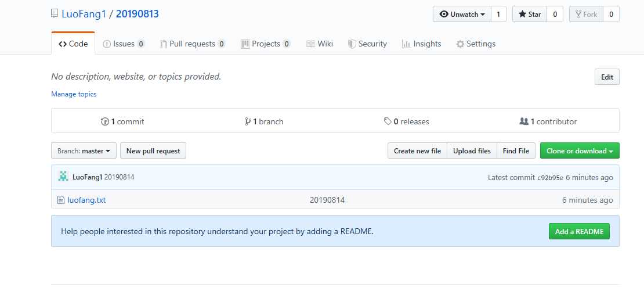644x287 pixels.
Task: Click the star icon on the Star button
Action: coord(522,15)
